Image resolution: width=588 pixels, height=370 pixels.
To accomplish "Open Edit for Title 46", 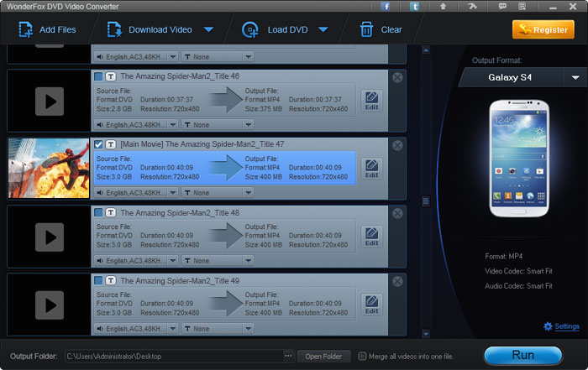I will tap(371, 101).
